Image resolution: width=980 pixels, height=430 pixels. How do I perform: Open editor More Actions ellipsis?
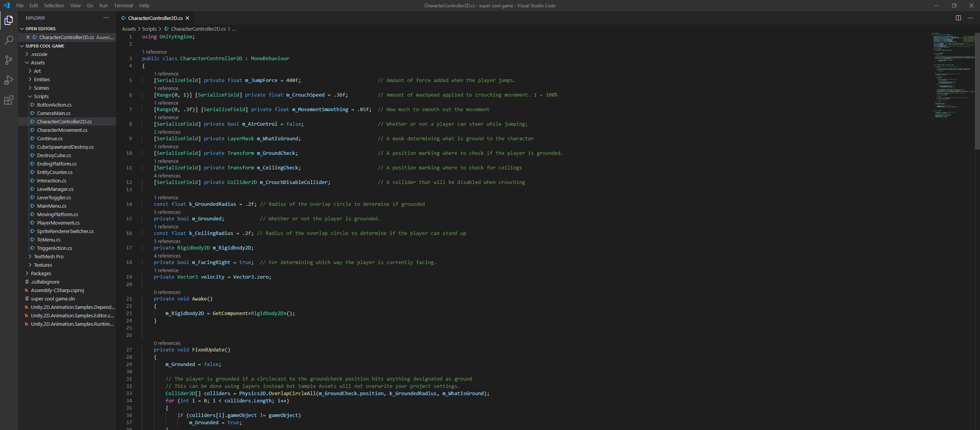point(970,18)
